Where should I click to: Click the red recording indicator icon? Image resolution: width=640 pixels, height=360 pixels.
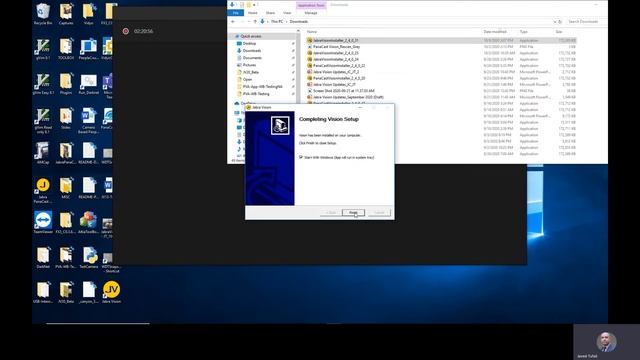[126, 31]
